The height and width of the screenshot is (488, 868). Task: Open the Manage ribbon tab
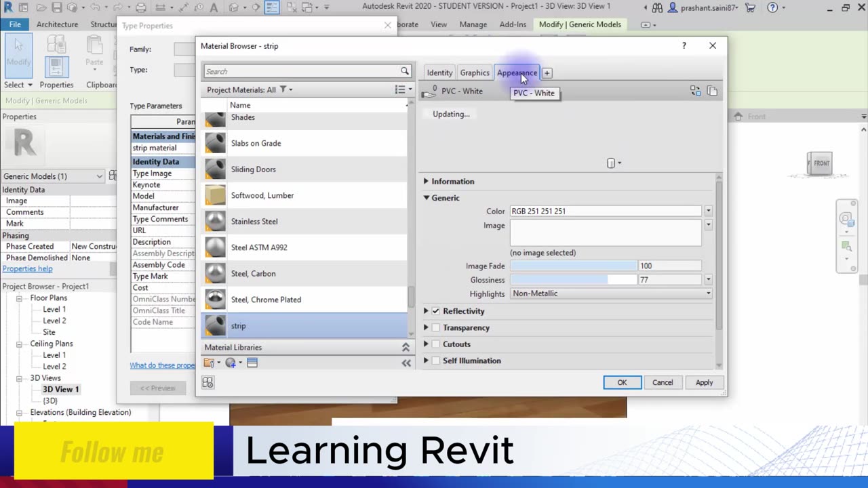(x=473, y=24)
